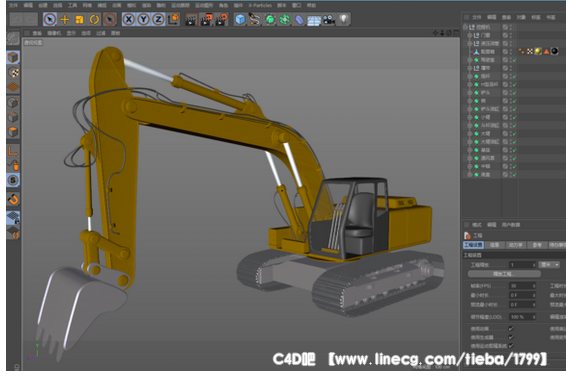Activate the Rotate tool

click(x=94, y=19)
